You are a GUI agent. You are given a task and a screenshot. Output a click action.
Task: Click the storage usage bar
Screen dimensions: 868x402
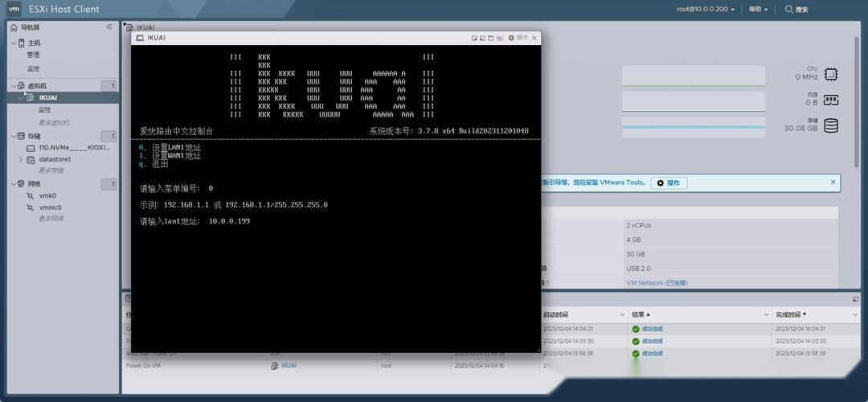tap(693, 127)
